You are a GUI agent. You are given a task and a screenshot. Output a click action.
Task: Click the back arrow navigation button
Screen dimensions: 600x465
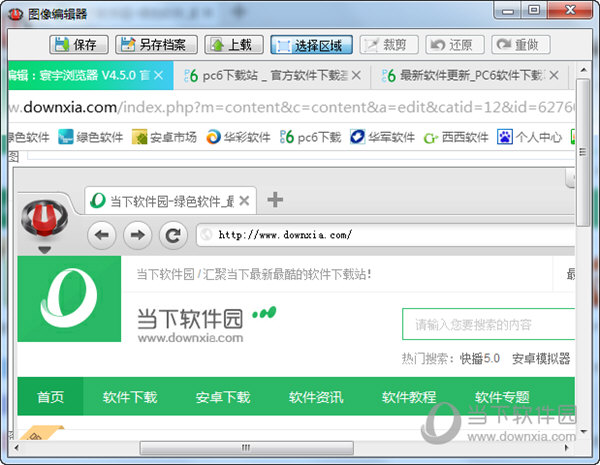101,235
